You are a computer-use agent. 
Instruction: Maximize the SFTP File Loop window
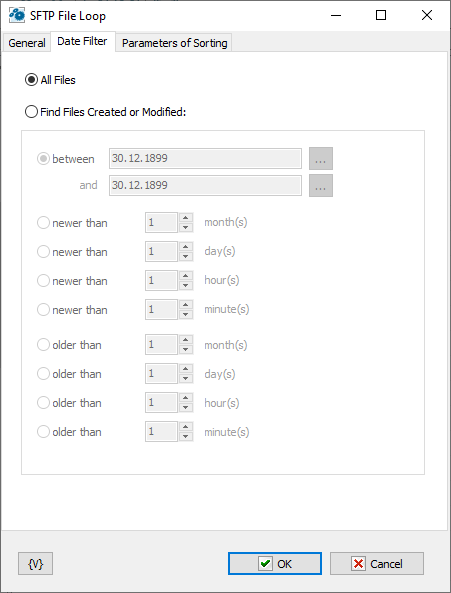[x=381, y=15]
